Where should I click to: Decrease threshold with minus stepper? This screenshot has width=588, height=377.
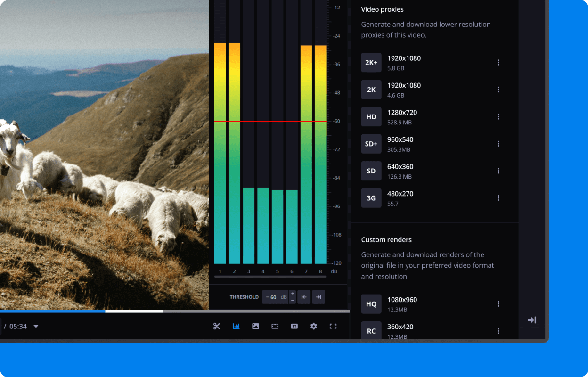click(293, 300)
